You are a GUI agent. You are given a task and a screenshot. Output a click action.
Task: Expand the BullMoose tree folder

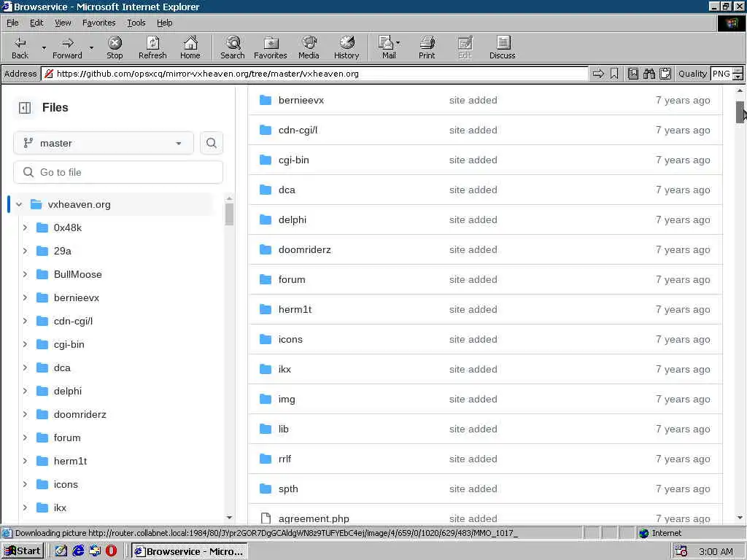26,274
